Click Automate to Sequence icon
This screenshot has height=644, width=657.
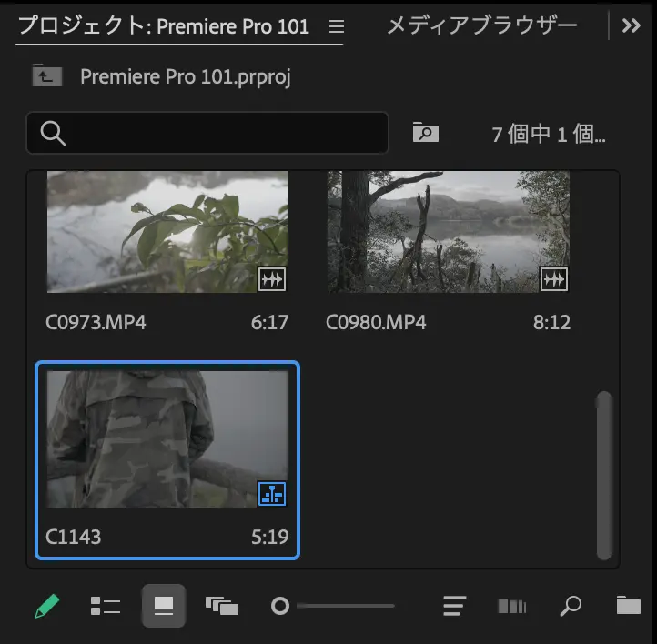[x=512, y=606]
